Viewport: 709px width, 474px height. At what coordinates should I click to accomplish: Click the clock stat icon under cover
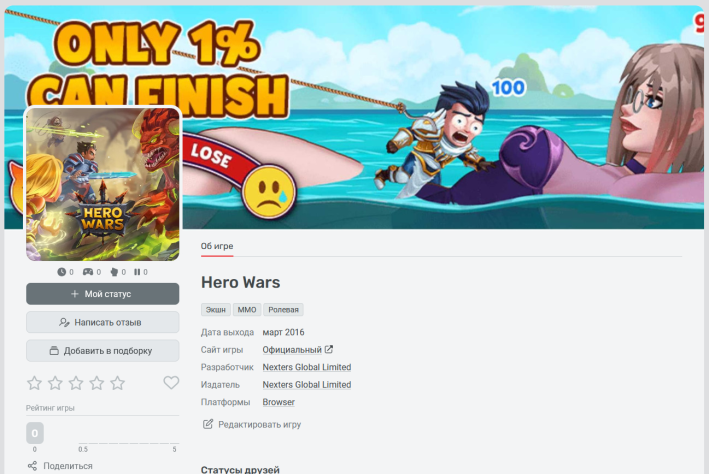click(61, 272)
